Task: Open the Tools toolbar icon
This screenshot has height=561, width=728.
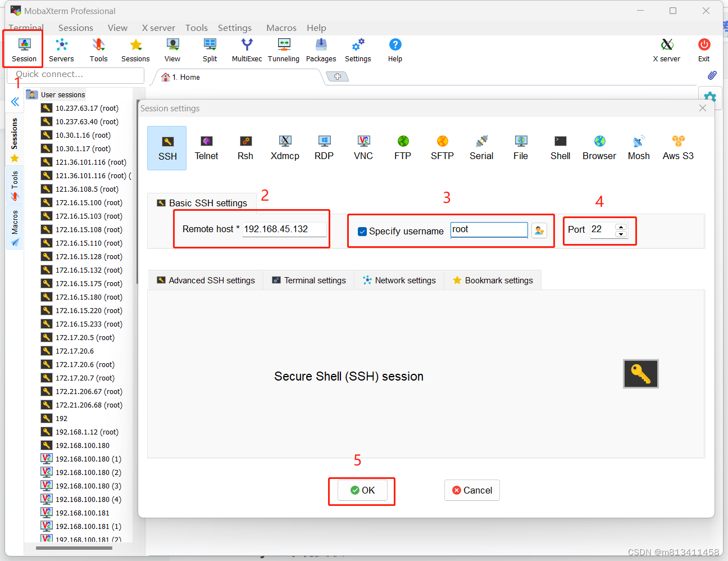Action: coord(98,50)
